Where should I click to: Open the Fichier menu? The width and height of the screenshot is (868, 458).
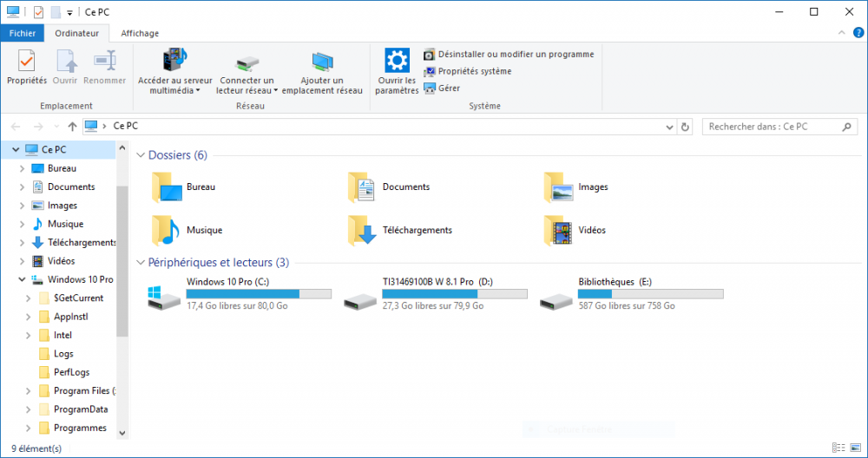[23, 33]
